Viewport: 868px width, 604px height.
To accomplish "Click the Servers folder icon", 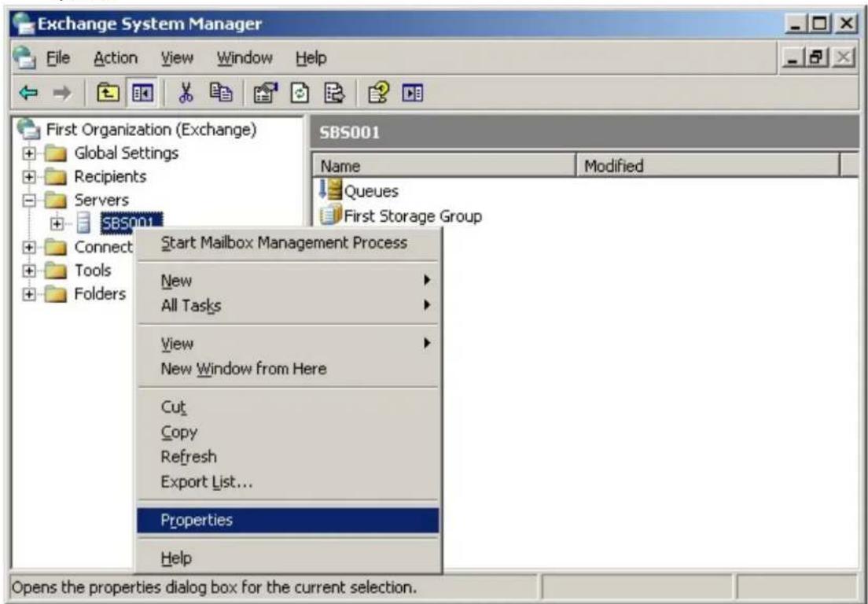I will pyautogui.click(x=55, y=200).
